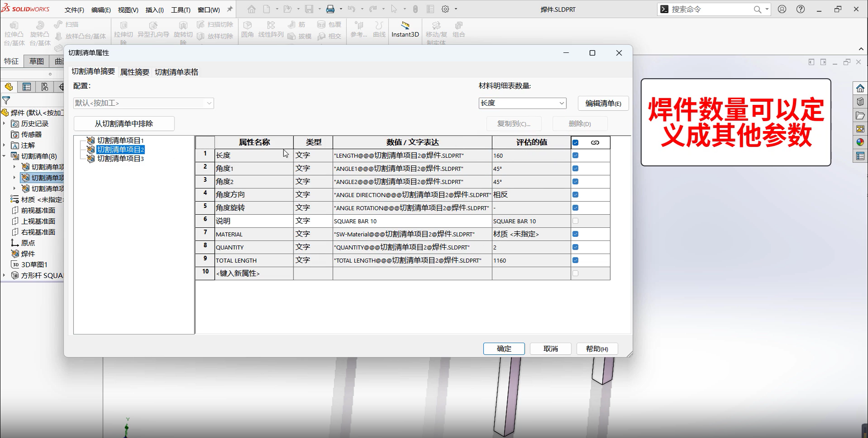The height and width of the screenshot is (438, 868).
Task: Click the 确定 button
Action: click(504, 349)
